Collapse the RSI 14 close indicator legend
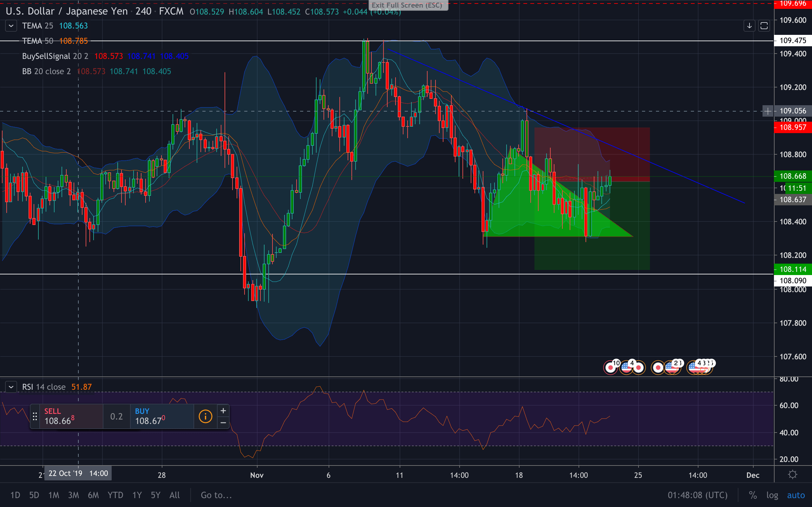Image resolution: width=812 pixels, height=507 pixels. [11, 387]
